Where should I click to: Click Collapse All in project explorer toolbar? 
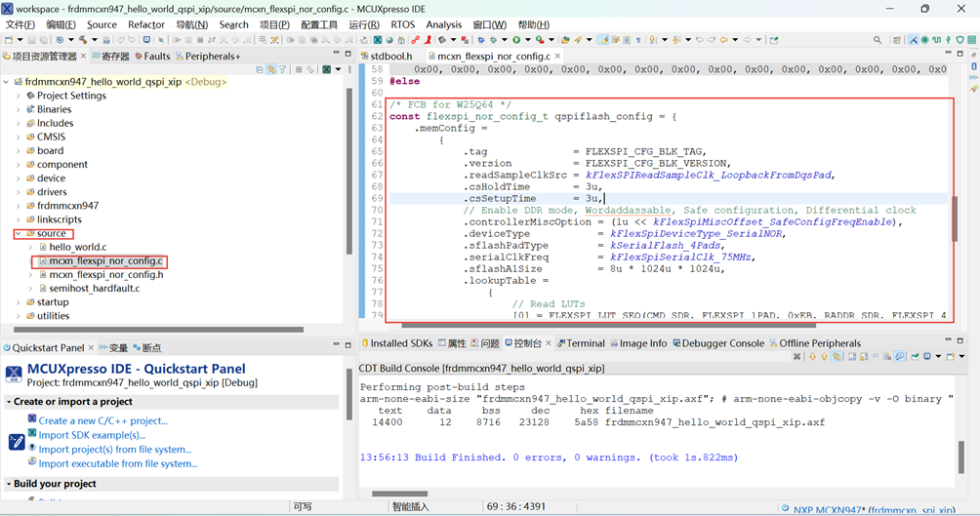(x=260, y=69)
